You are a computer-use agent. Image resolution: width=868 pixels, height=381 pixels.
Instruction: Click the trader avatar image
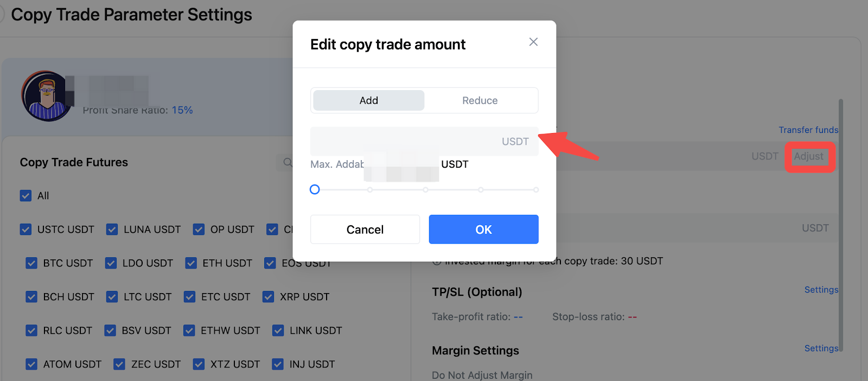[47, 96]
